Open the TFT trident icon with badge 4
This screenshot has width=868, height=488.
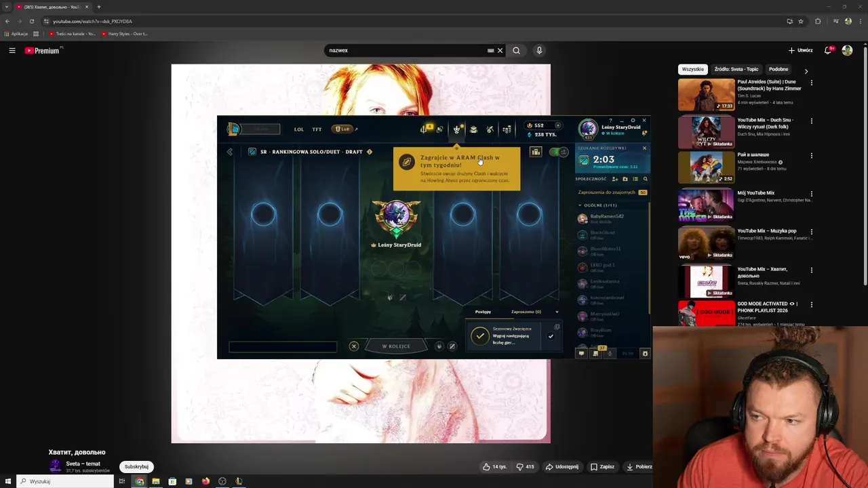425,129
